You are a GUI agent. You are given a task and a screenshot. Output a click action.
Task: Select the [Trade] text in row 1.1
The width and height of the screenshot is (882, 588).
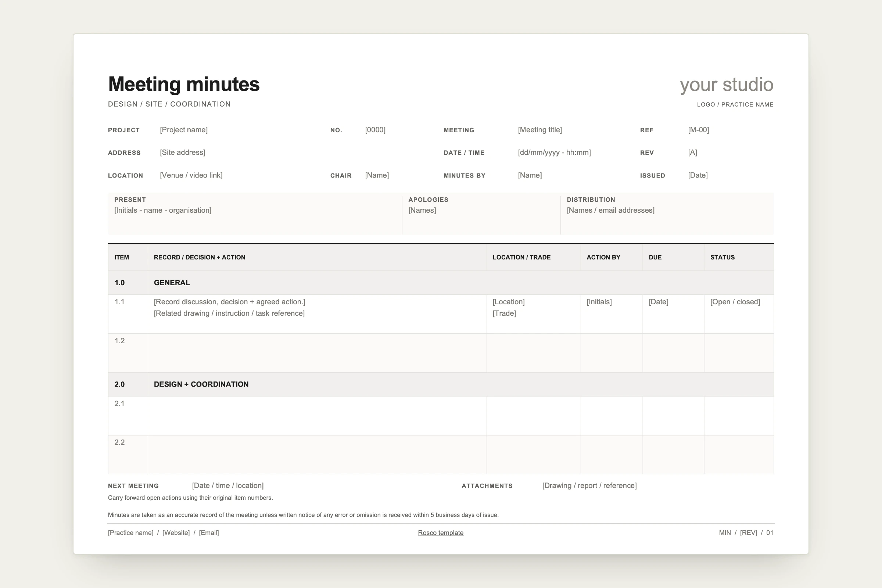pyautogui.click(x=504, y=313)
